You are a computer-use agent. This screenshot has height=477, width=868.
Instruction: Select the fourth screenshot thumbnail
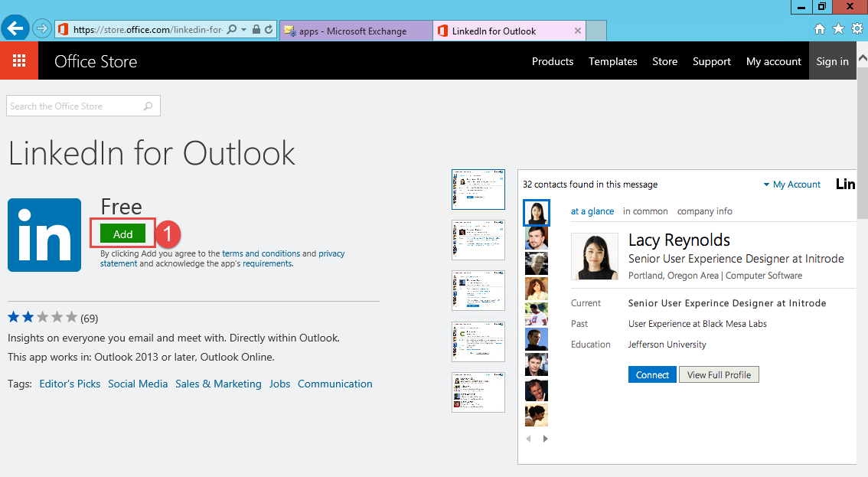[x=478, y=341]
